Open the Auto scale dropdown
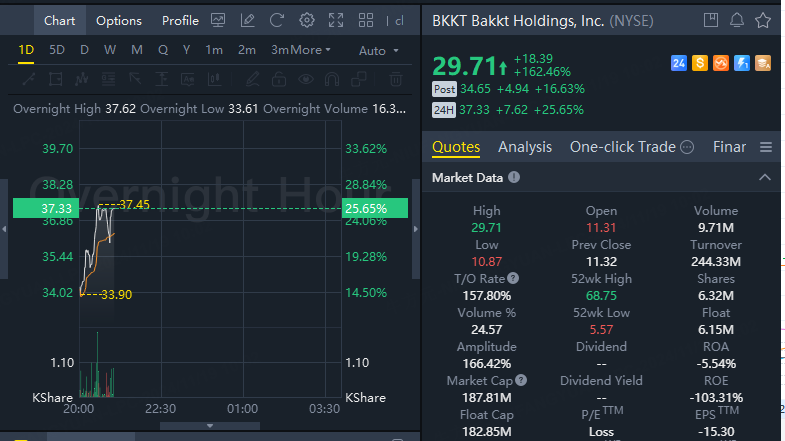This screenshot has height=441, width=785. coord(378,51)
